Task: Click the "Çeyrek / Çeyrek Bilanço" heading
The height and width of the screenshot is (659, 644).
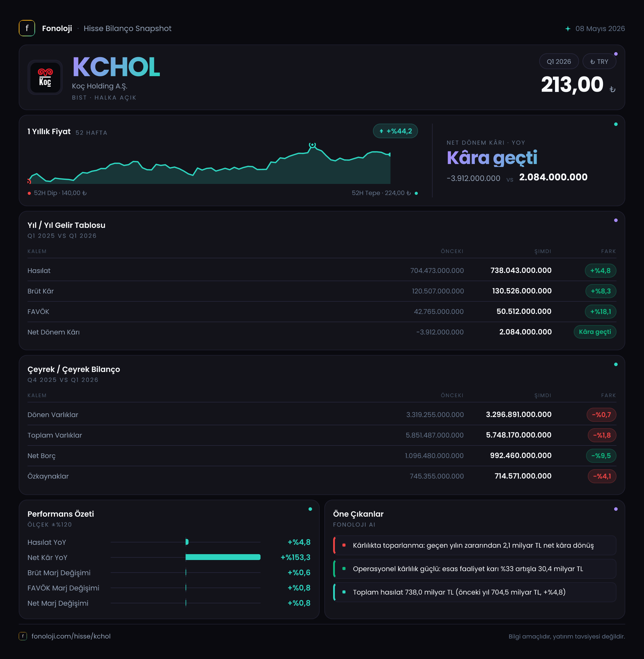Action: [x=74, y=369]
